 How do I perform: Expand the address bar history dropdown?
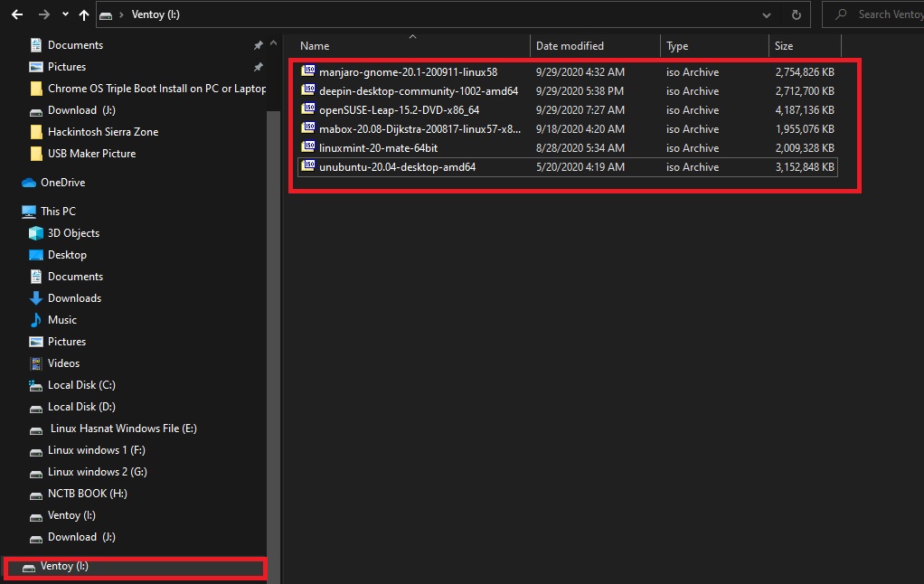point(766,14)
